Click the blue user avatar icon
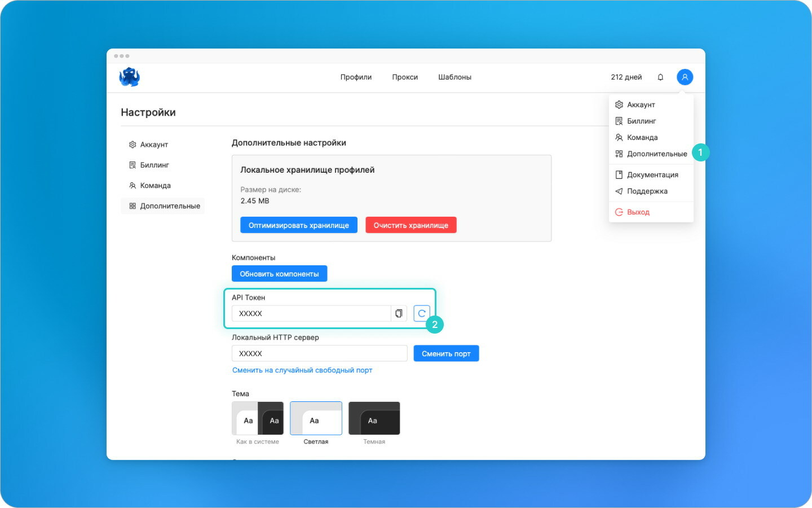 [685, 77]
